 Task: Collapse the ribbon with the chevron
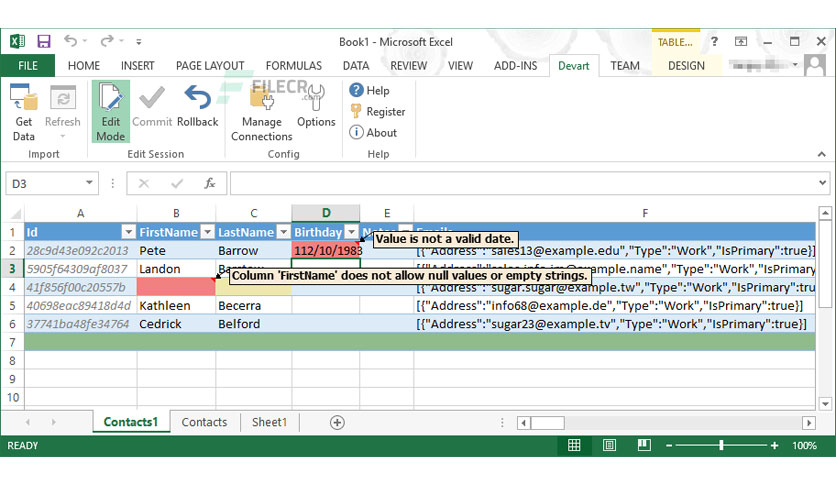822,154
